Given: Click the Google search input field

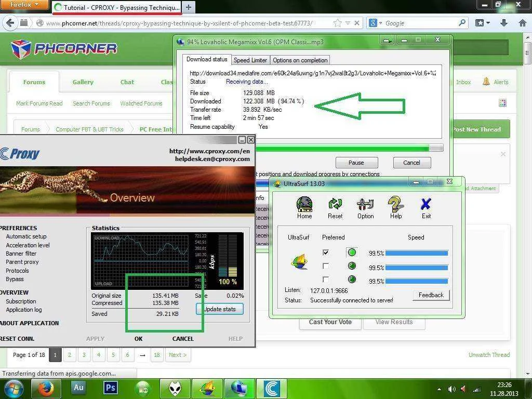Looking at the screenshot, I should pos(421,23).
